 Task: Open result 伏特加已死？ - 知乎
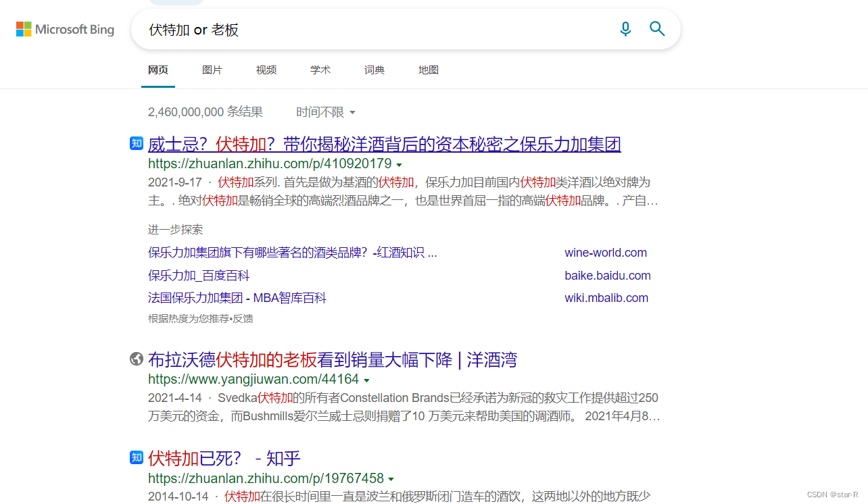tap(224, 458)
